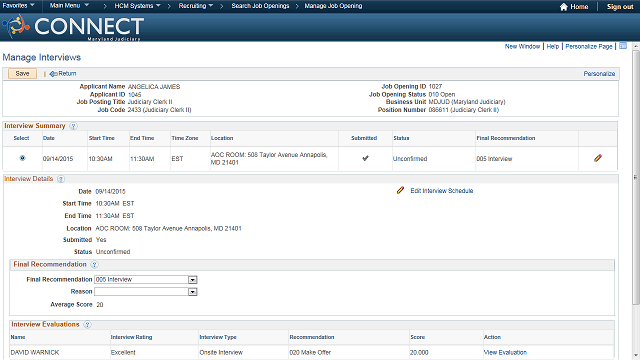
Task: Click the Unconfirmed status in summary row
Action: [410, 159]
